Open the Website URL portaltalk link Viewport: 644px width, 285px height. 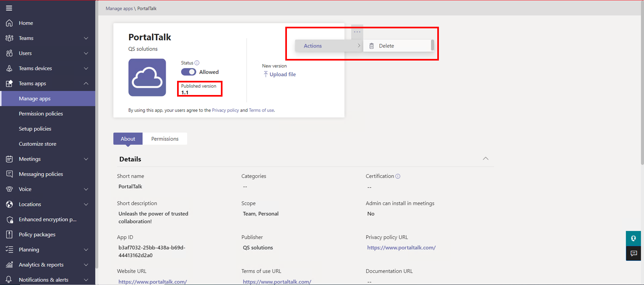point(153,282)
